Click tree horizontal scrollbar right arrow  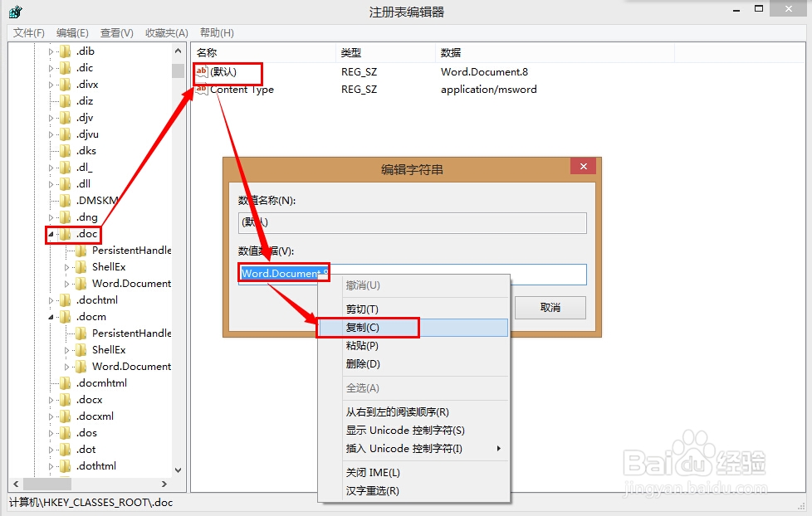(164, 484)
